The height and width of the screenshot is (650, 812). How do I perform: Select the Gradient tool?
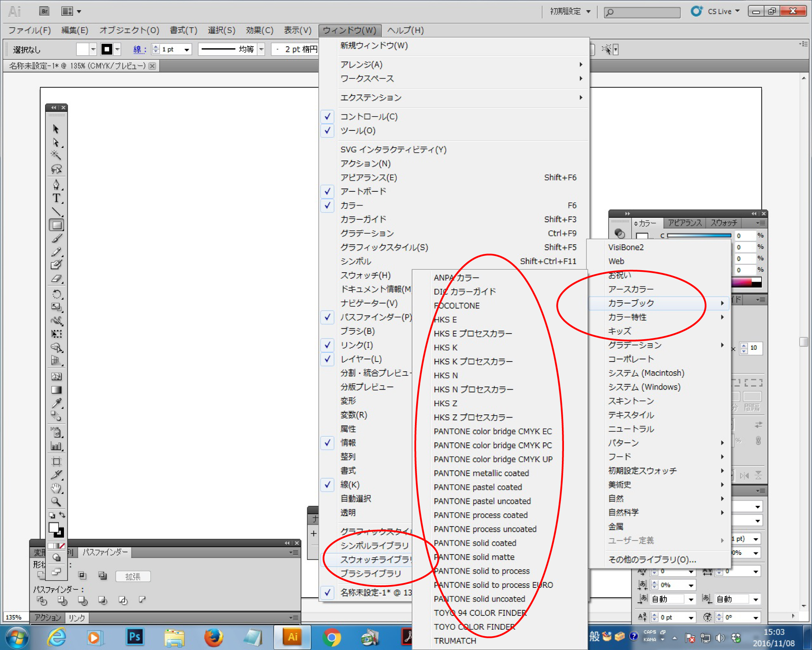(56, 390)
